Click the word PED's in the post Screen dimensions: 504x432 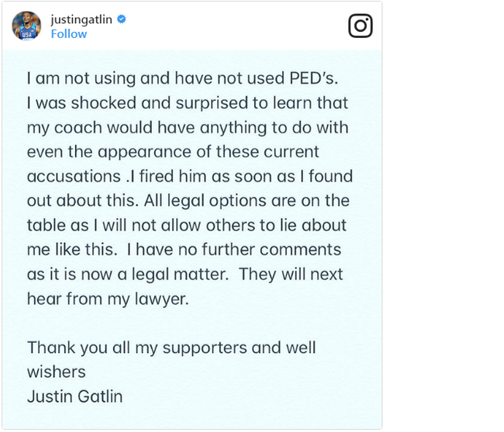pyautogui.click(x=314, y=78)
